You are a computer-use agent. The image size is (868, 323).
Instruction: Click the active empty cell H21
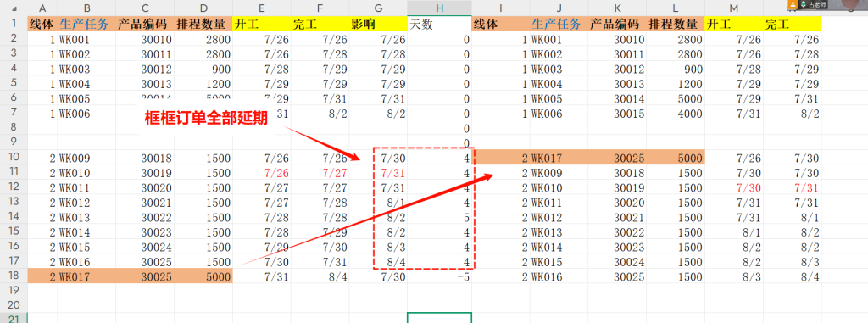pos(439,318)
